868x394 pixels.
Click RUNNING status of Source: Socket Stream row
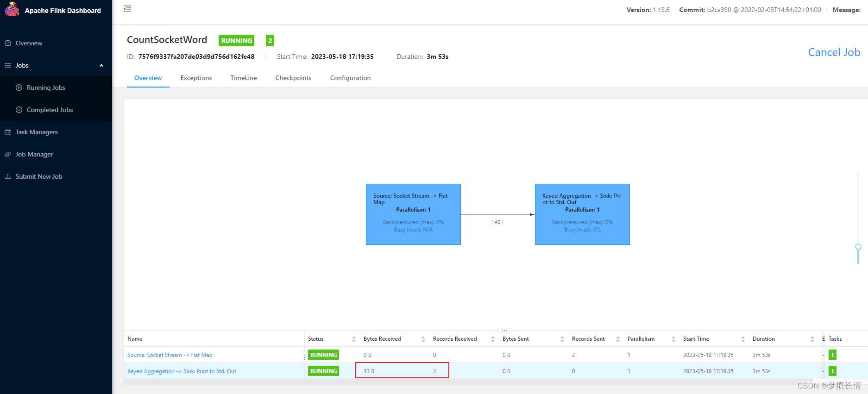pos(323,355)
